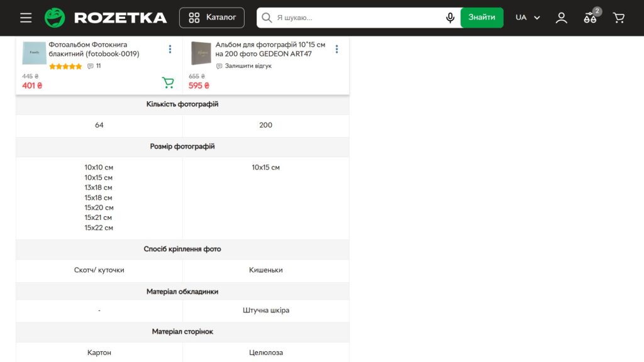Click the Rozetka smiley logo
The height and width of the screenshot is (362, 644).
click(55, 18)
